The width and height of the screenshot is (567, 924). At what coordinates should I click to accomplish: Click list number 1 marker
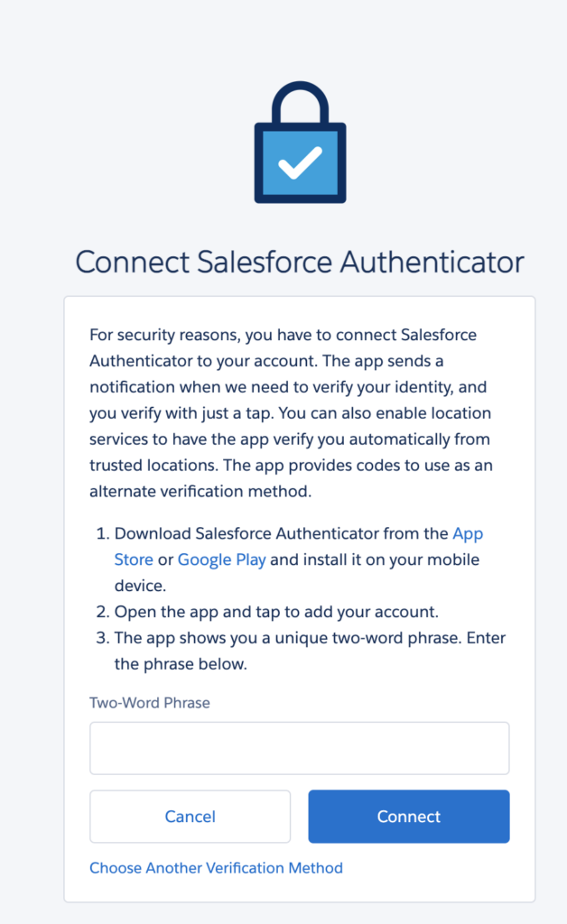(103, 534)
